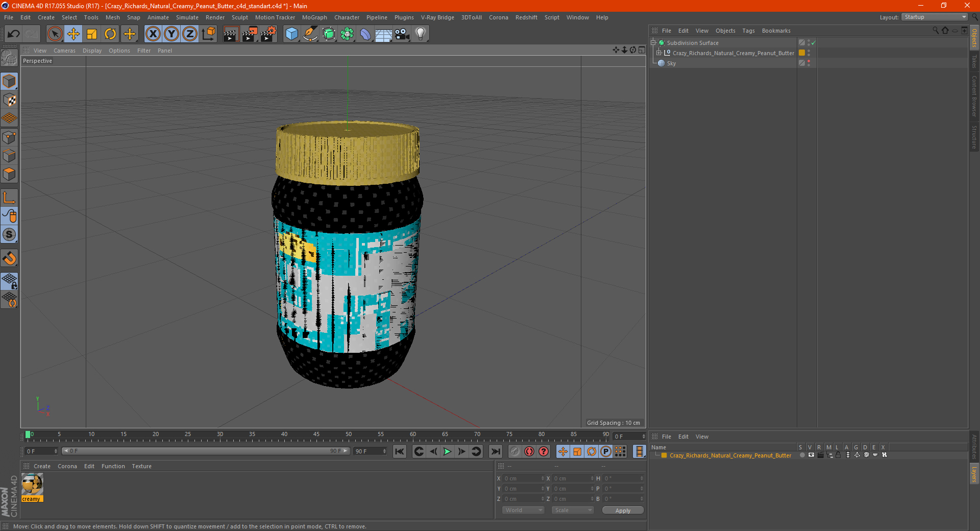
Task: Open the File menu
Action: coord(9,17)
